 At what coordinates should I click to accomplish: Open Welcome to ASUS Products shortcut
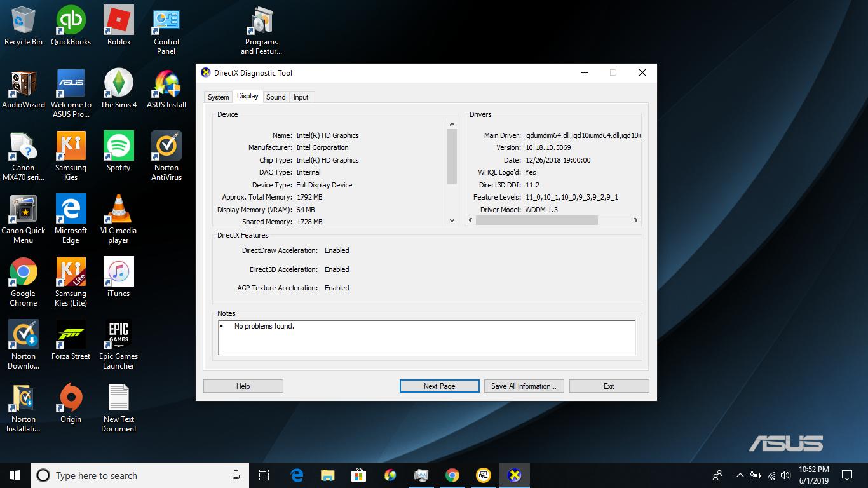[x=71, y=93]
